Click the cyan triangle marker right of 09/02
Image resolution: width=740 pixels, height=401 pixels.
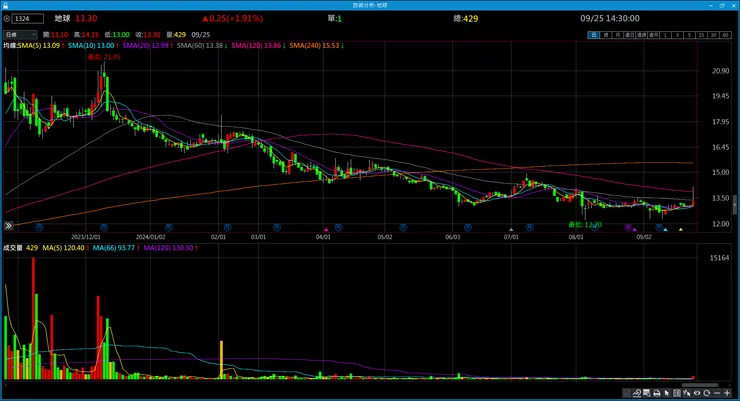[665, 230]
